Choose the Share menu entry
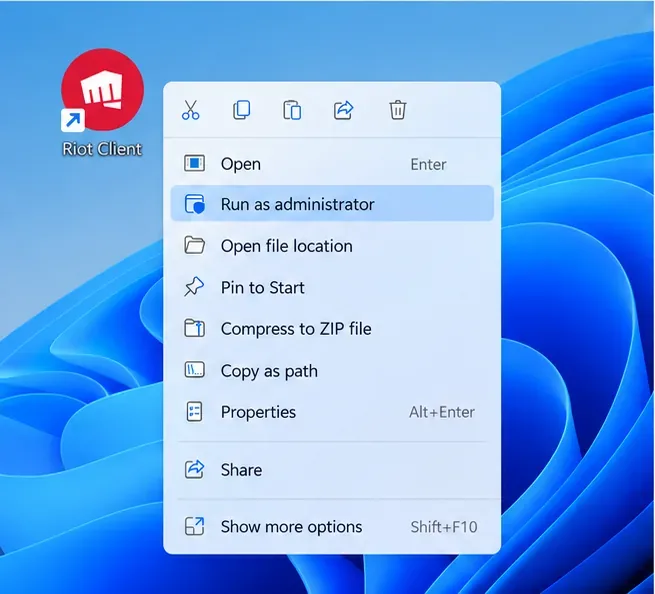 click(x=332, y=470)
